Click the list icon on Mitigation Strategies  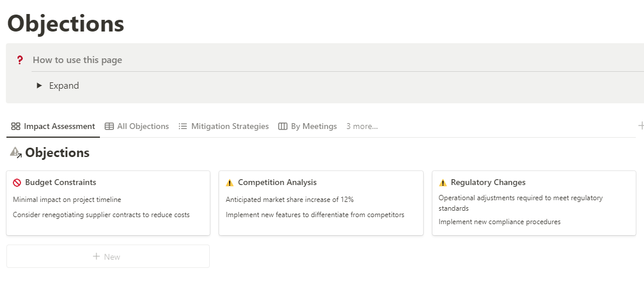(x=183, y=126)
